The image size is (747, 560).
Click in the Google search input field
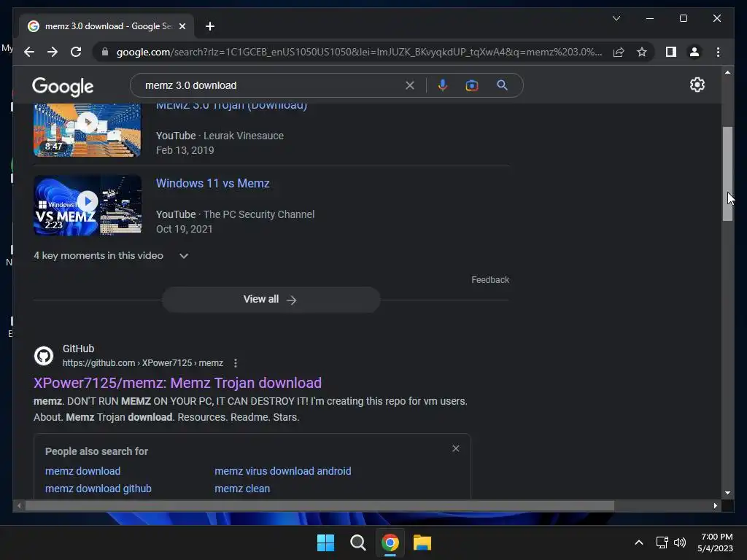coord(271,85)
